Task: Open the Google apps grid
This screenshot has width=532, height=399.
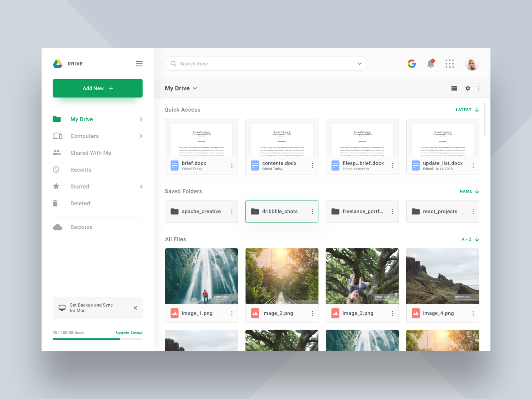Action: [450, 64]
